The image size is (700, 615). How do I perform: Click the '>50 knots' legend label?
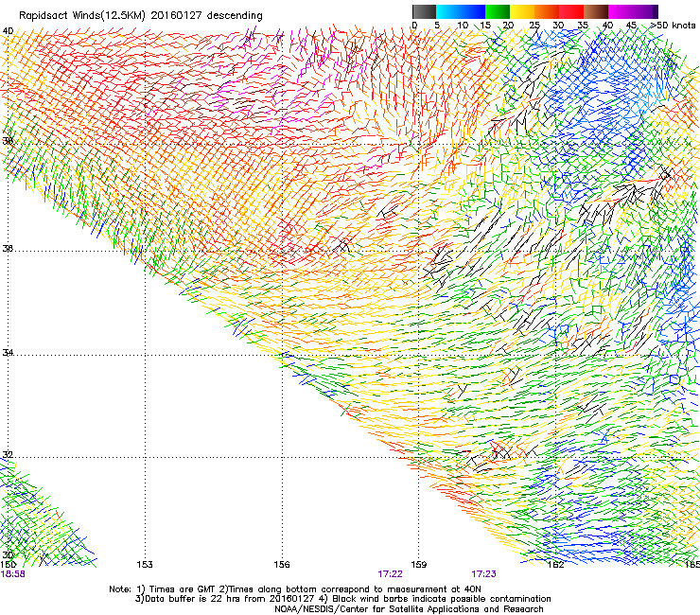click(x=673, y=26)
